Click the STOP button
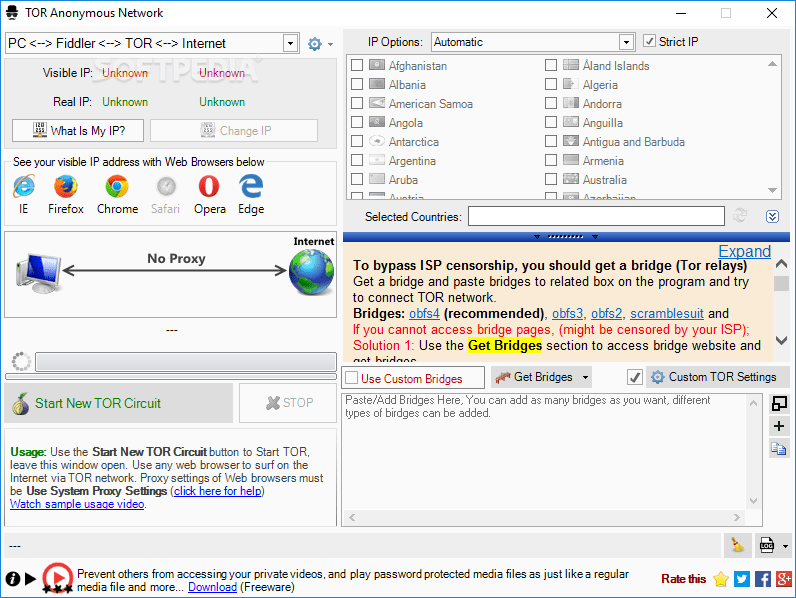Screen dimensions: 796x598 288,403
